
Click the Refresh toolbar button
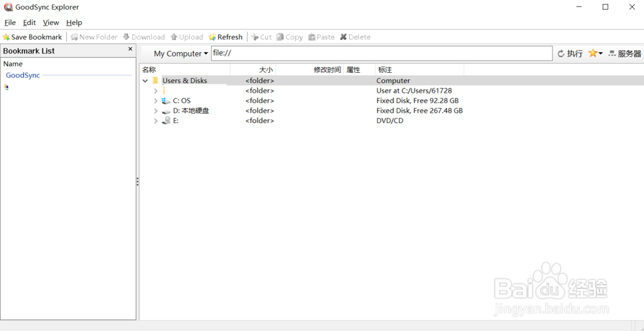[225, 37]
